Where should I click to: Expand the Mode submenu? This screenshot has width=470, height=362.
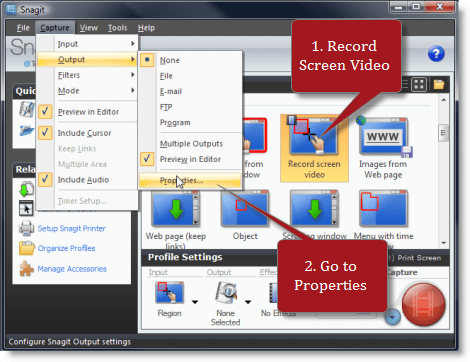[87, 91]
